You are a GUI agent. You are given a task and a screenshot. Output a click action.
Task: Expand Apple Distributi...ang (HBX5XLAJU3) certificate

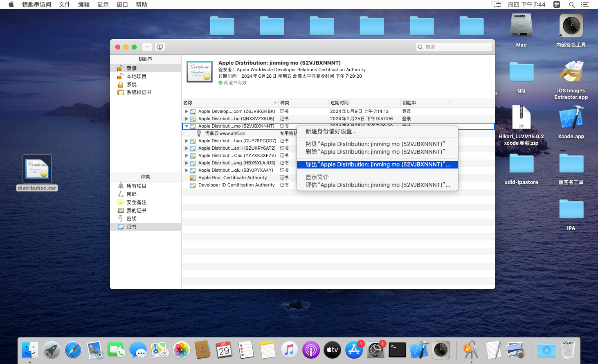(187, 163)
